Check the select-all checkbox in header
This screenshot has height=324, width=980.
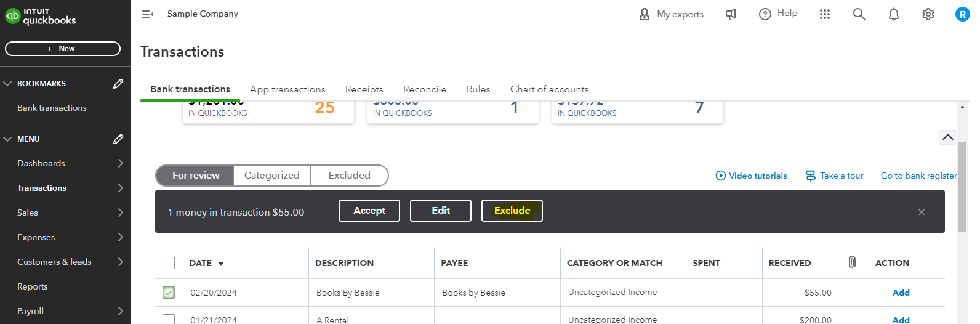tap(169, 263)
